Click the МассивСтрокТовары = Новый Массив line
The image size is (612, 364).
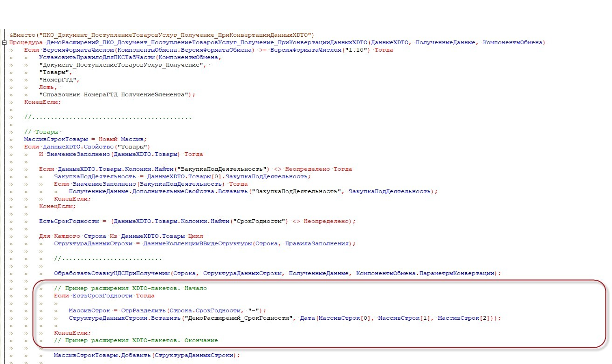point(85,139)
